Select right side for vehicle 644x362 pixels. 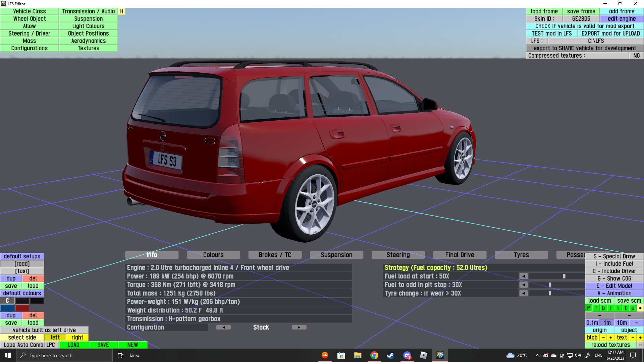[77, 338]
